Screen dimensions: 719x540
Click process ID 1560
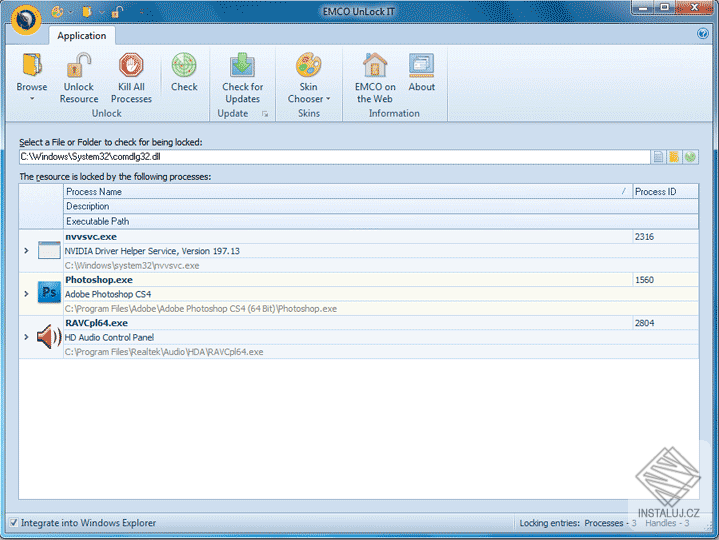644,280
